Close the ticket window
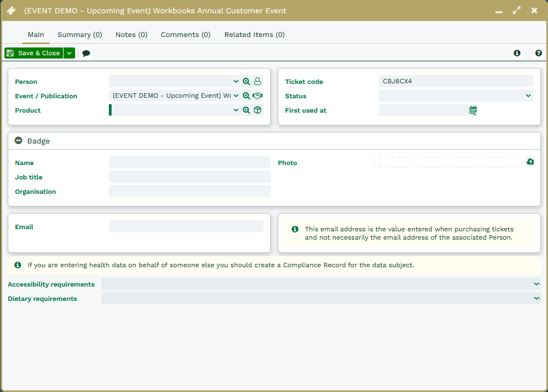 point(534,10)
